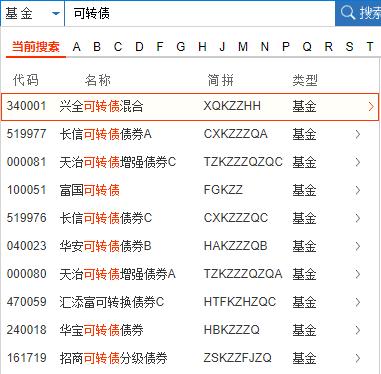Select fund 天治可转债增强债券A in results
Image resolution: width=381 pixels, height=374 pixels.
(x=190, y=274)
